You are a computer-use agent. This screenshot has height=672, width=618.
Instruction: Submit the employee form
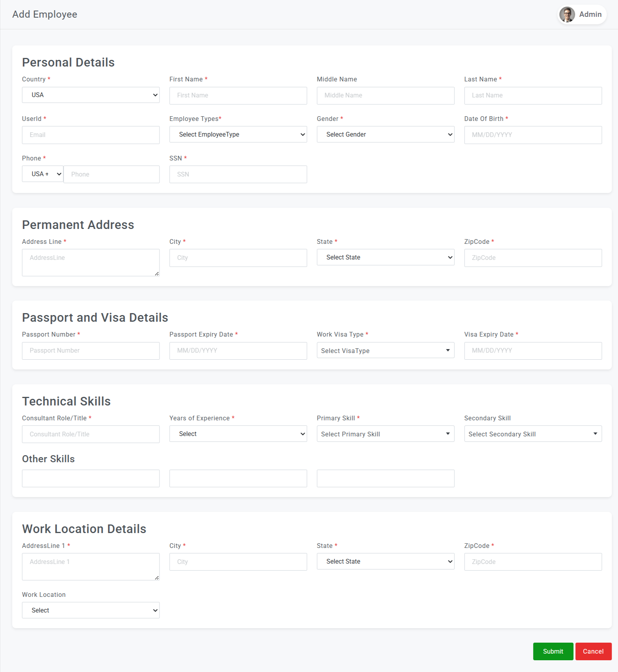click(x=553, y=652)
